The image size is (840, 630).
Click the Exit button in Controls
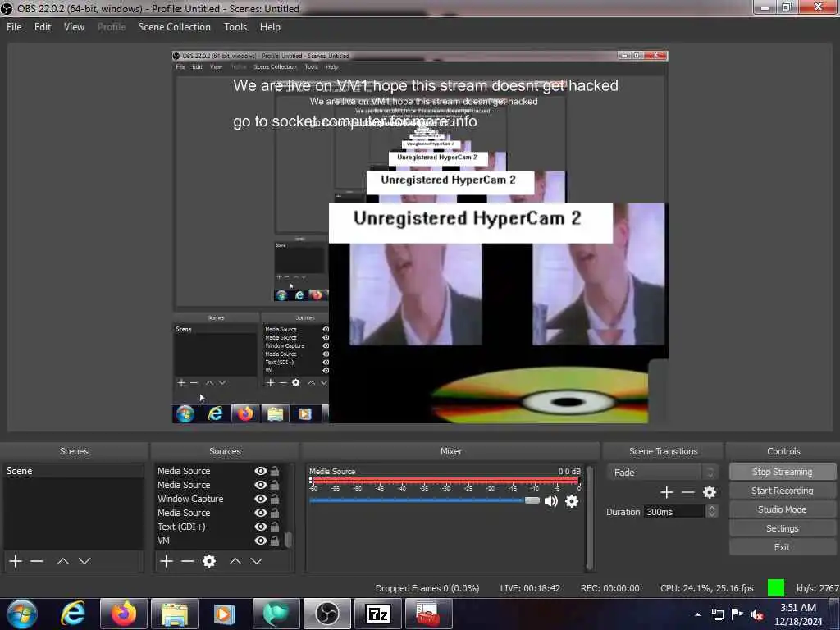click(782, 547)
